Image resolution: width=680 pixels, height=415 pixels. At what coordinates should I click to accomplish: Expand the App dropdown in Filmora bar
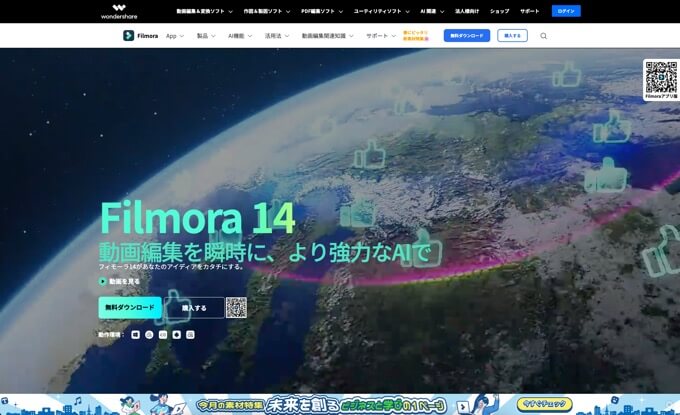coord(175,36)
